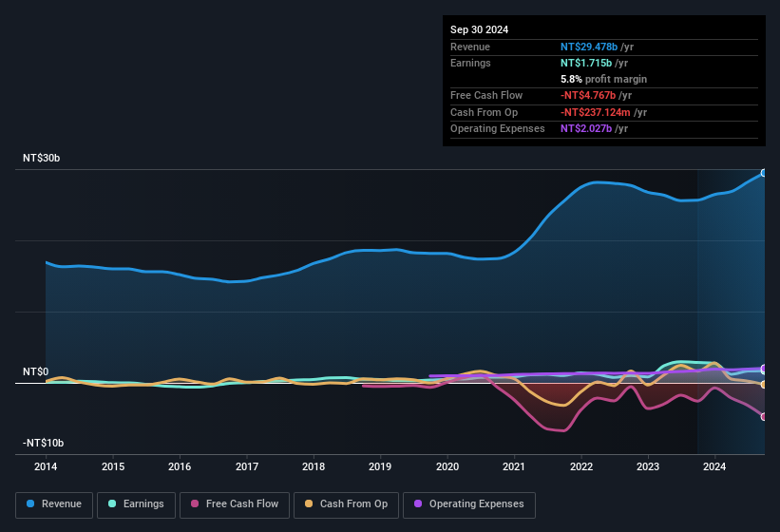Click the NT$30b y-axis label
Viewport: 780px width, 532px height.
[41, 158]
